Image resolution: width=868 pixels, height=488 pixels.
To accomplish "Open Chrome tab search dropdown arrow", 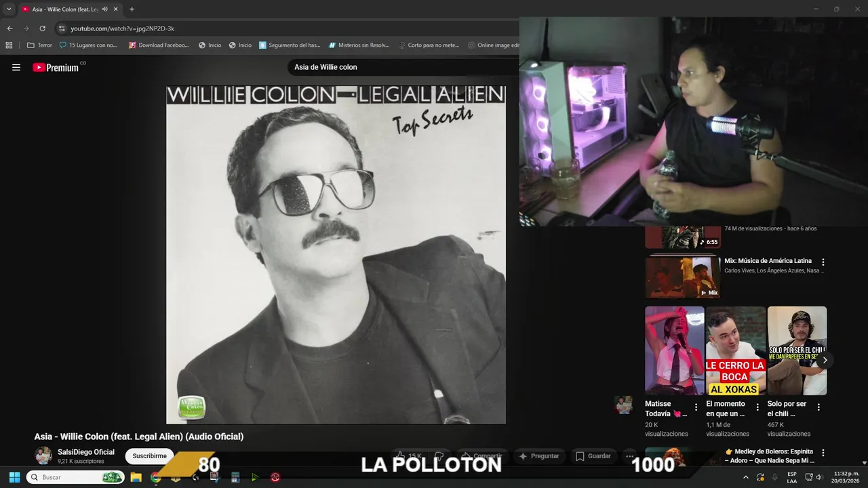I will coord(9,9).
